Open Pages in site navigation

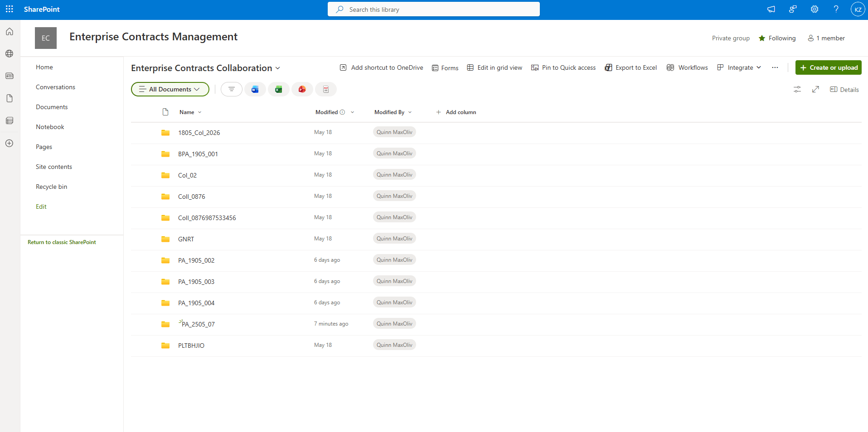coord(44,147)
